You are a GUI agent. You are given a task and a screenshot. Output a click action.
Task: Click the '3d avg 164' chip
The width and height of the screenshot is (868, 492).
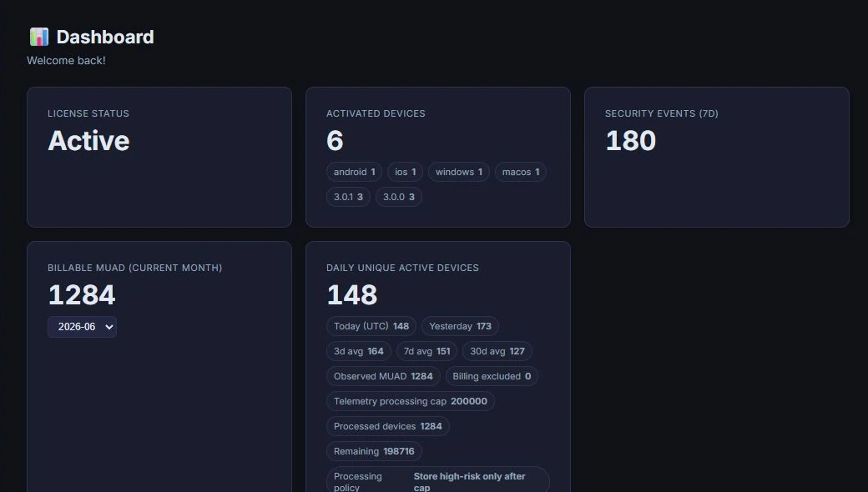pyautogui.click(x=359, y=351)
